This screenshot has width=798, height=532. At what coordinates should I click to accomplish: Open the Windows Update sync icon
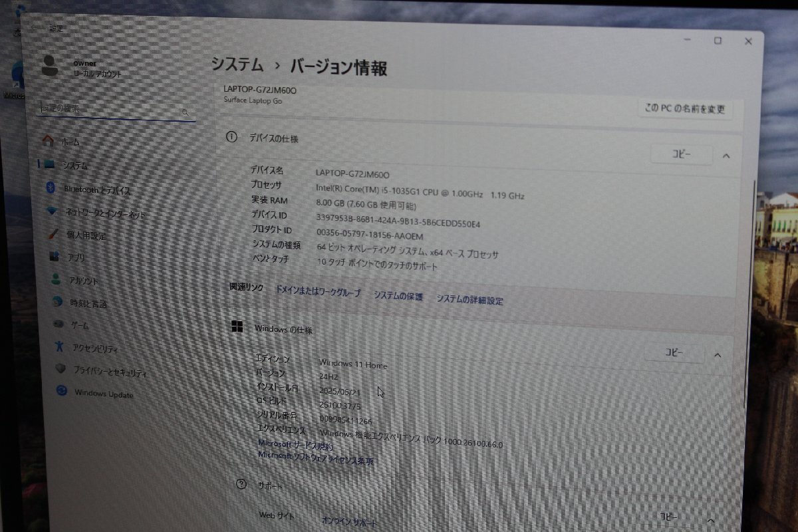[62, 390]
